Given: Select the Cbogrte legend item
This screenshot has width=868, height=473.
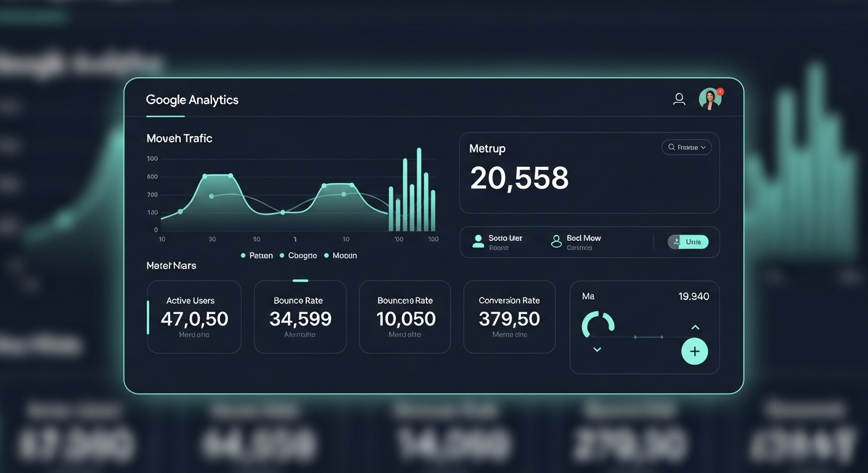Looking at the screenshot, I should pos(298,256).
